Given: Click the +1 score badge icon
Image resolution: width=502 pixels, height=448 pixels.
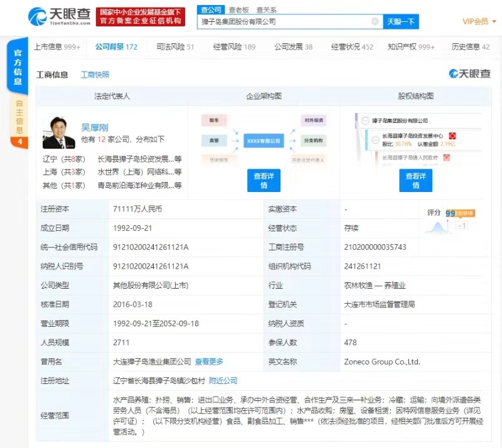Looking at the screenshot, I should tap(461, 225).
